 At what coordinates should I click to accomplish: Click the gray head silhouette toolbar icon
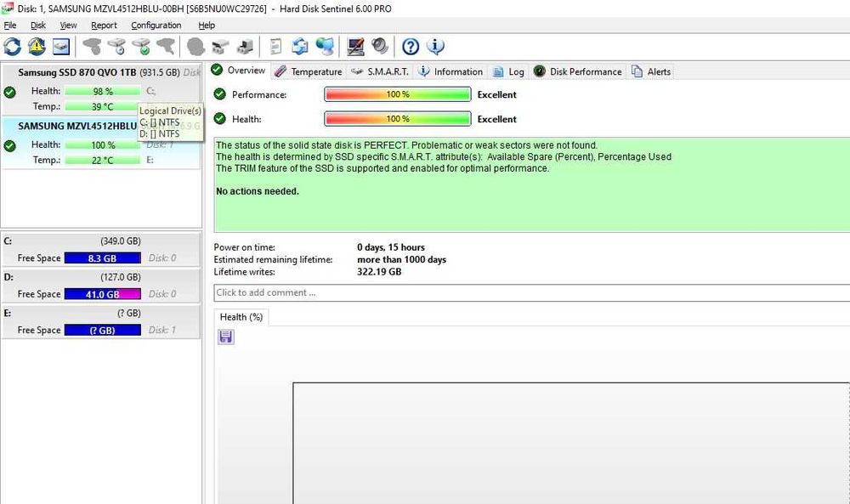click(x=195, y=47)
